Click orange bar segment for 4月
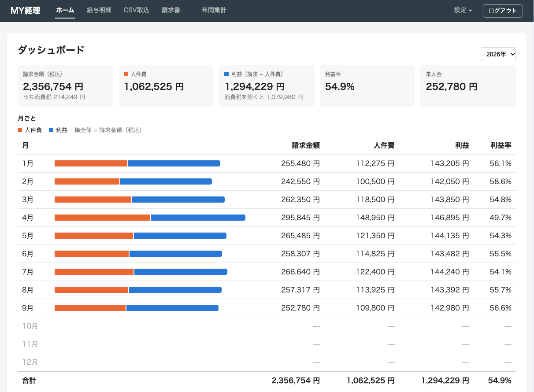 [103, 218]
